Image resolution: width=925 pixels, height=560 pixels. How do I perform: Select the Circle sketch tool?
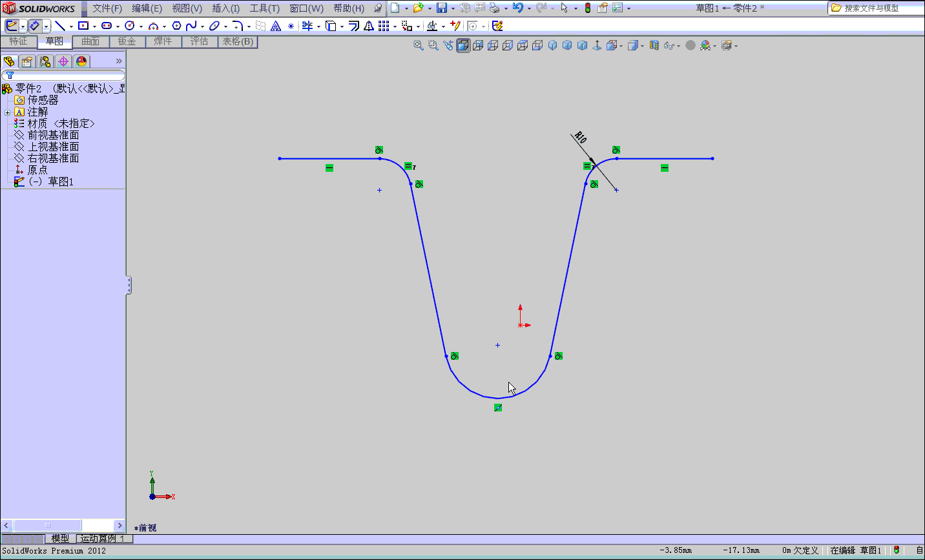[130, 26]
